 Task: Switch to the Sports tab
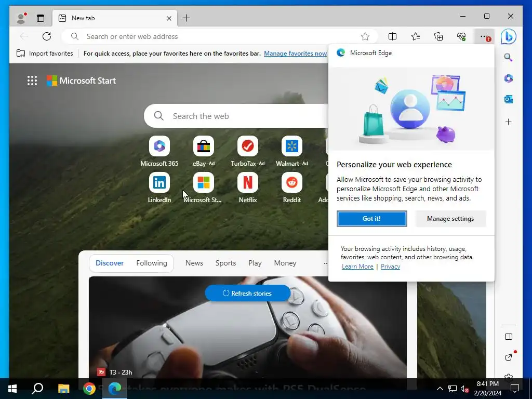coord(225,263)
